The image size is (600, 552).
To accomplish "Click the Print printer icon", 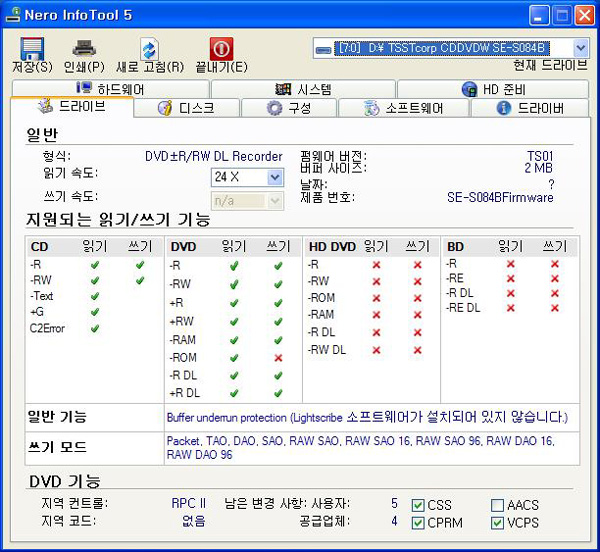I will point(84,49).
